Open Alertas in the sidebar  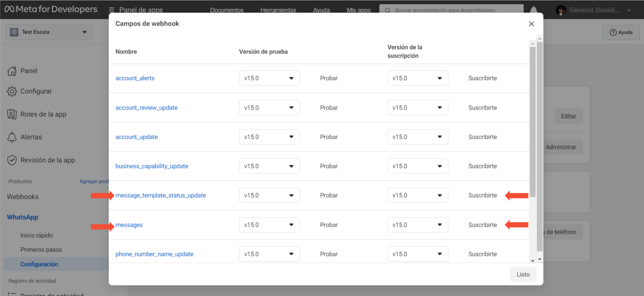click(x=31, y=137)
